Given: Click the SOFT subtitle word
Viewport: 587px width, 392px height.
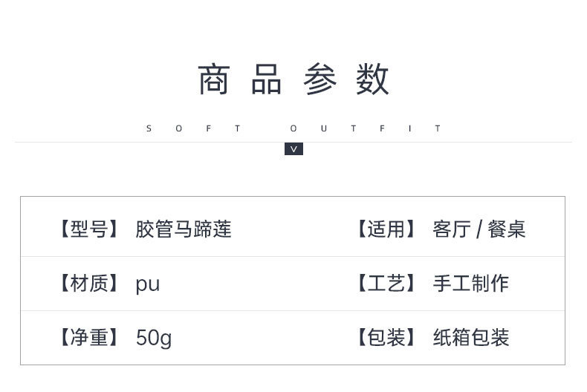Looking at the screenshot, I should [193, 128].
